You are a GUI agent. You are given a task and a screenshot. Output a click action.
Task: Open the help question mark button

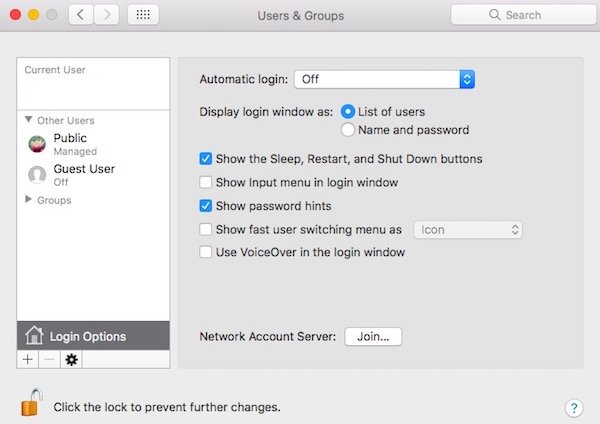pos(573,408)
